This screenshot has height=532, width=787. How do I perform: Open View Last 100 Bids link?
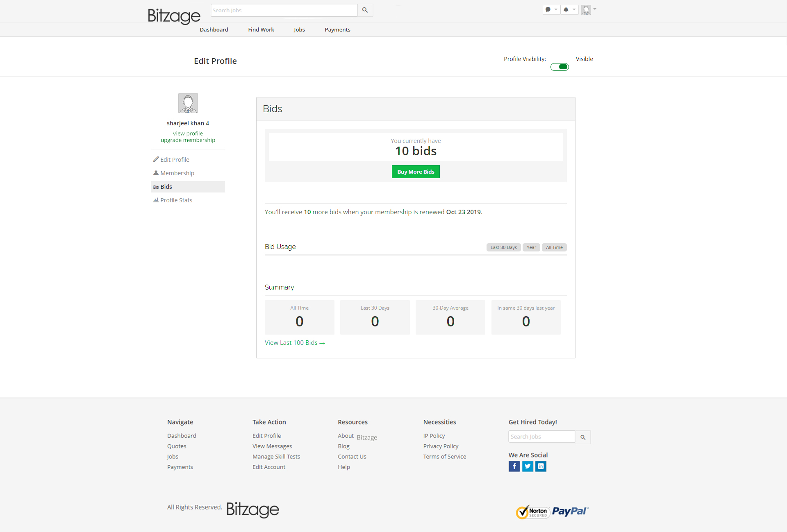[x=295, y=343]
